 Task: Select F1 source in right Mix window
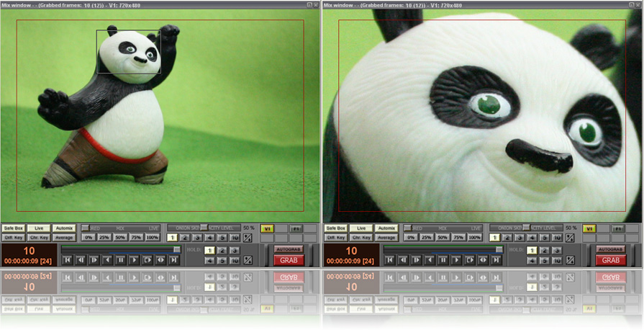click(x=618, y=228)
